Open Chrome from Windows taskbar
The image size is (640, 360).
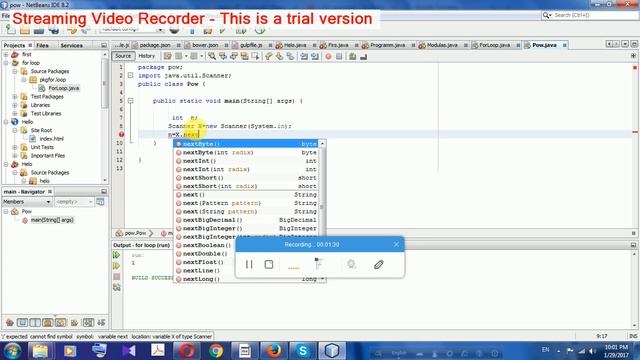[x=216, y=351]
